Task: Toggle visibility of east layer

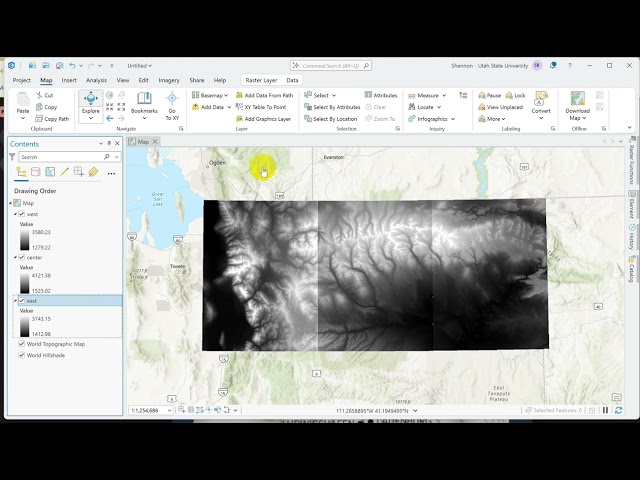Action: pyautogui.click(x=22, y=301)
